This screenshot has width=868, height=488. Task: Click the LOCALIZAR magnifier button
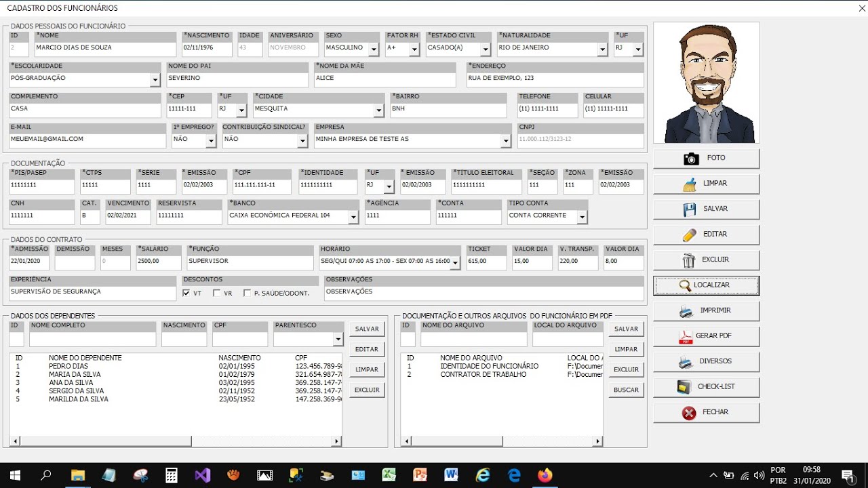[x=706, y=285]
